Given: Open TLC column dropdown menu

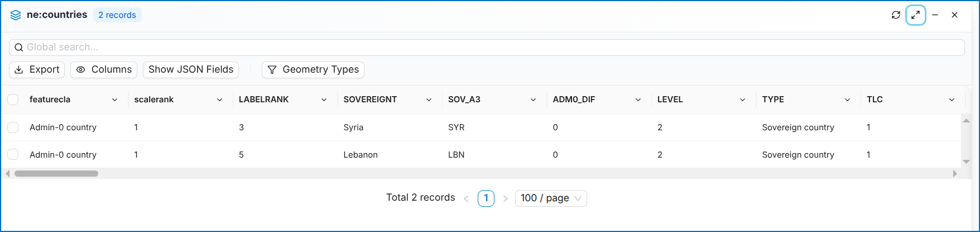Looking at the screenshot, I should point(952,100).
